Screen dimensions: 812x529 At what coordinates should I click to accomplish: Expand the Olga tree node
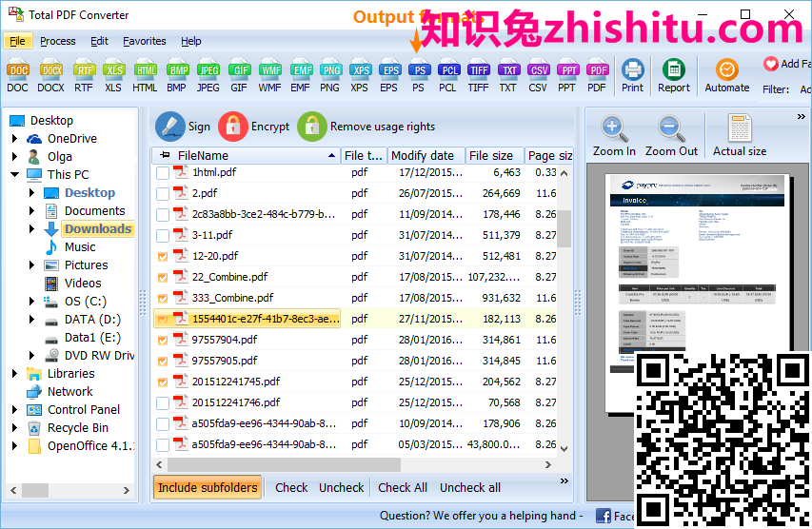click(14, 156)
